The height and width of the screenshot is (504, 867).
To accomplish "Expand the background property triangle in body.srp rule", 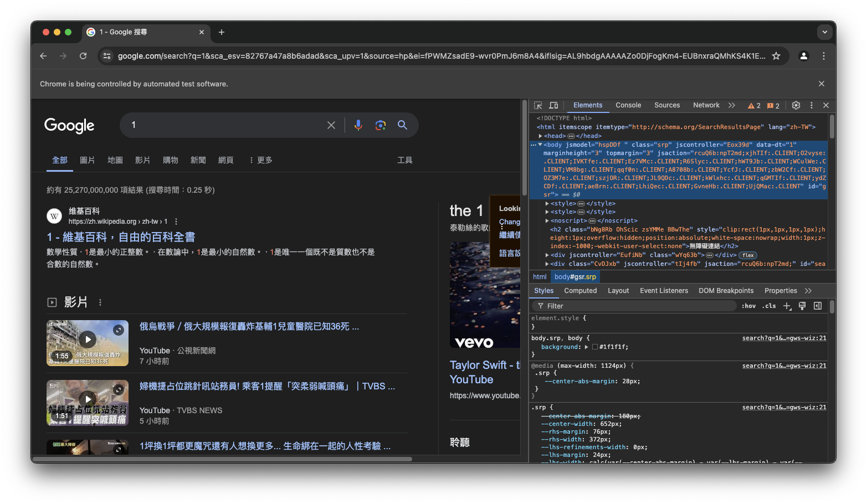I will [x=586, y=347].
